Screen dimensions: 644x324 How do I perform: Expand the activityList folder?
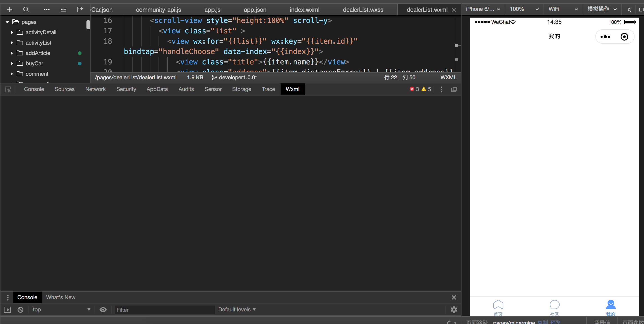pyautogui.click(x=12, y=43)
